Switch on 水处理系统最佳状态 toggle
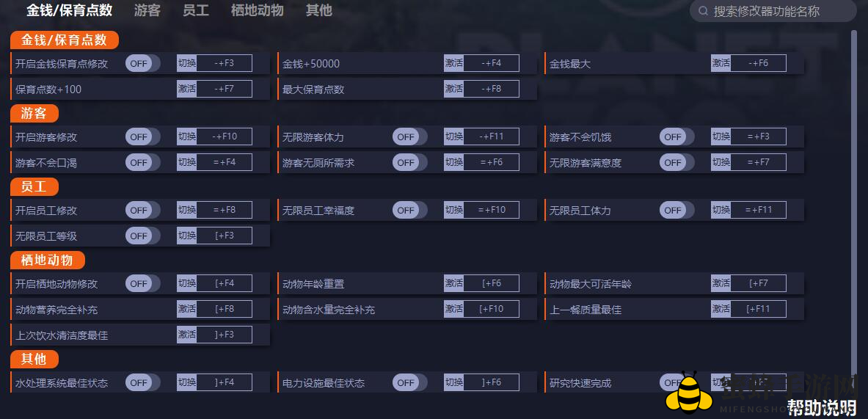The image size is (868, 419). point(143,382)
